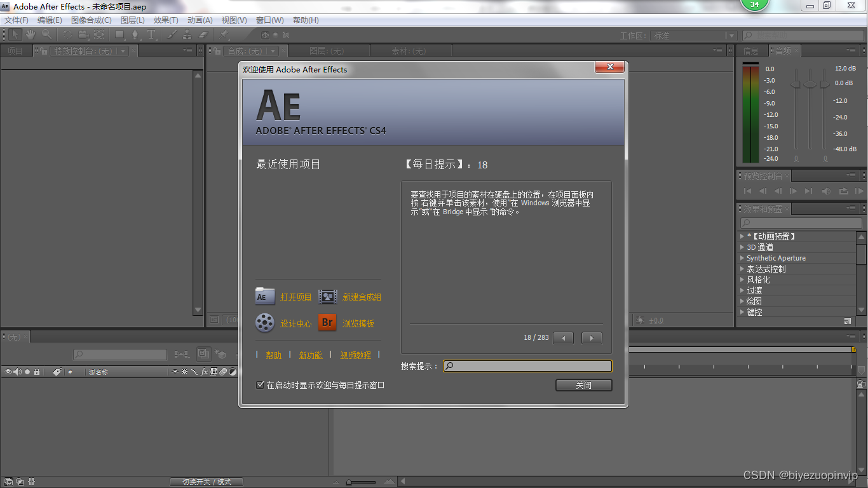Image resolution: width=868 pixels, height=488 pixels.
Task: Click the frame blending film column icon
Action: point(214,372)
